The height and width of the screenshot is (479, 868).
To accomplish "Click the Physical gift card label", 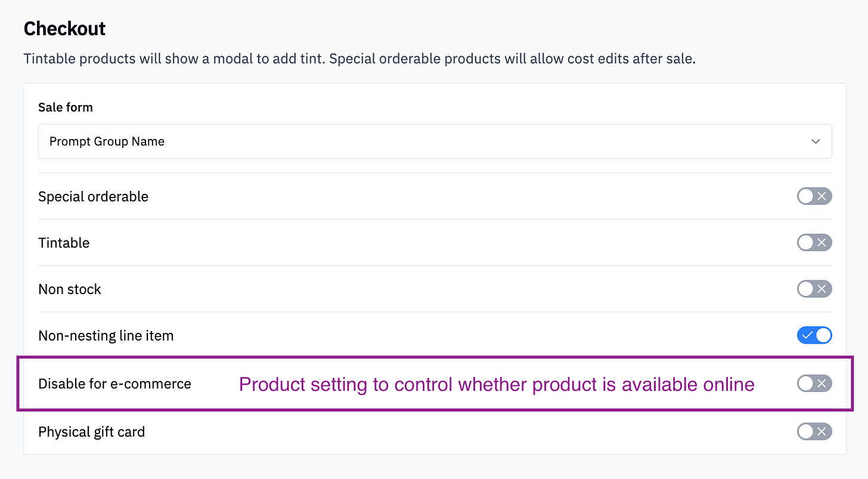I will (91, 431).
